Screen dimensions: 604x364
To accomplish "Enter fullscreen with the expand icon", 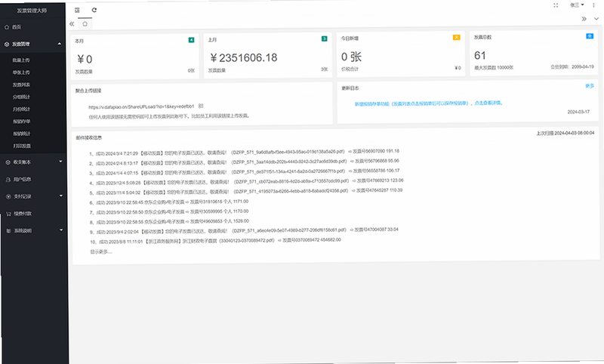I will click(556, 5).
